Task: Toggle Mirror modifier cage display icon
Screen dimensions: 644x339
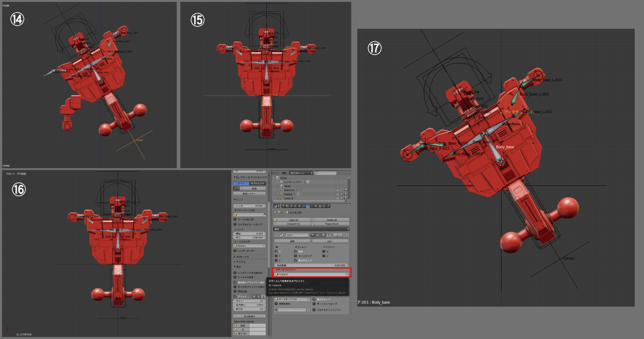Action: coord(329,235)
